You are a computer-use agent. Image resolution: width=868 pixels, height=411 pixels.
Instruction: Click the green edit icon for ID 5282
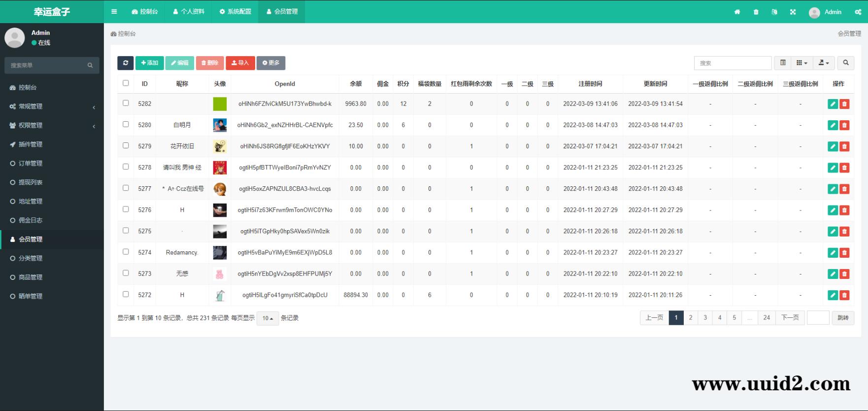click(833, 104)
